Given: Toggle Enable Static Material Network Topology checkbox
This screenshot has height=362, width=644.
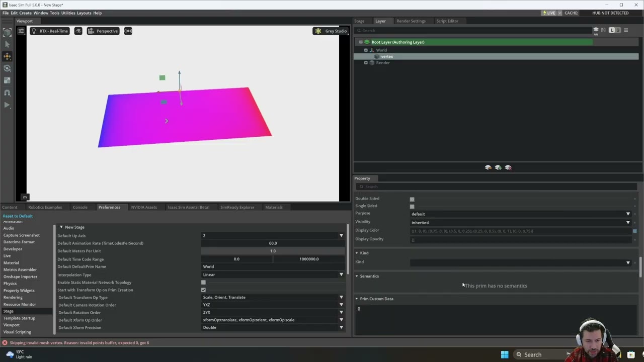Looking at the screenshot, I should coord(203,283).
